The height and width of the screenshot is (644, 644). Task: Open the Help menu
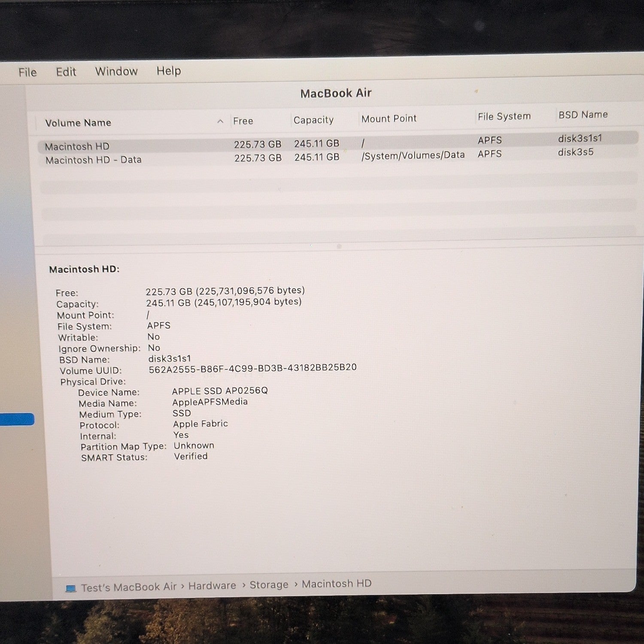pos(169,71)
